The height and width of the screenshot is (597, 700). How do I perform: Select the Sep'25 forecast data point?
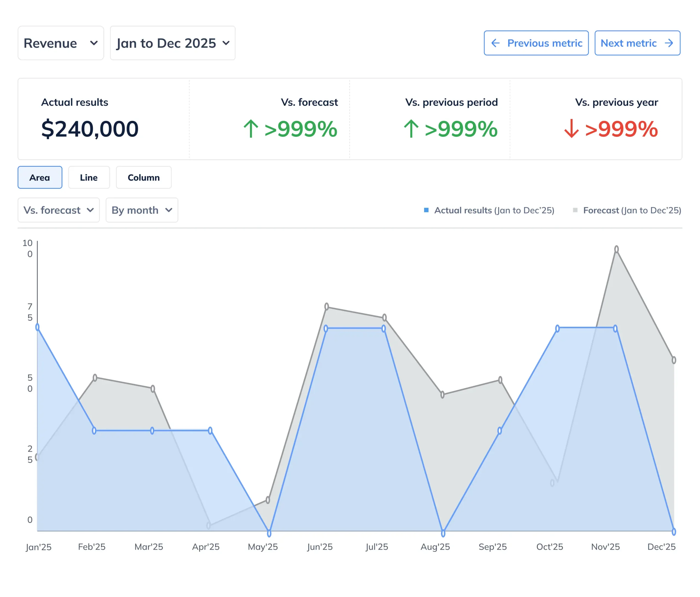[500, 380]
